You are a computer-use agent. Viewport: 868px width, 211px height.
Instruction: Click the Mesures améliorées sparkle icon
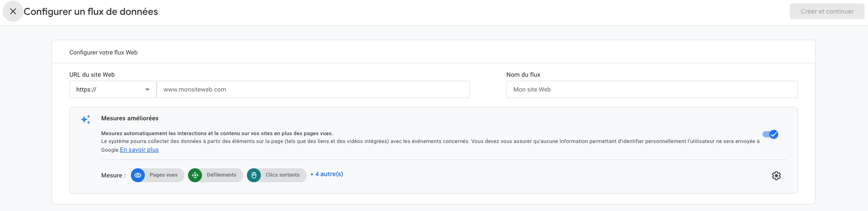tap(85, 119)
